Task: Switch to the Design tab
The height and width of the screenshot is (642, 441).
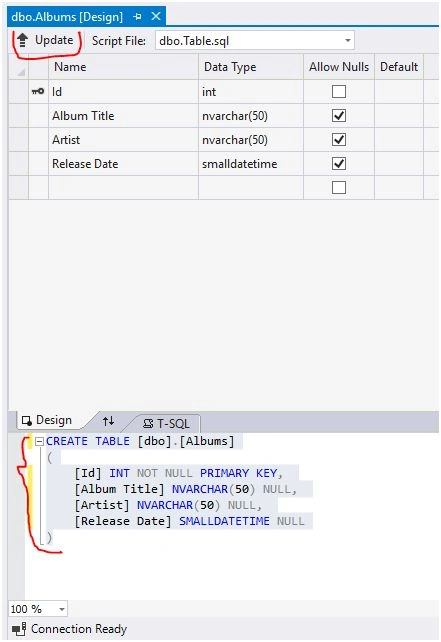Action: pyautogui.click(x=48, y=420)
